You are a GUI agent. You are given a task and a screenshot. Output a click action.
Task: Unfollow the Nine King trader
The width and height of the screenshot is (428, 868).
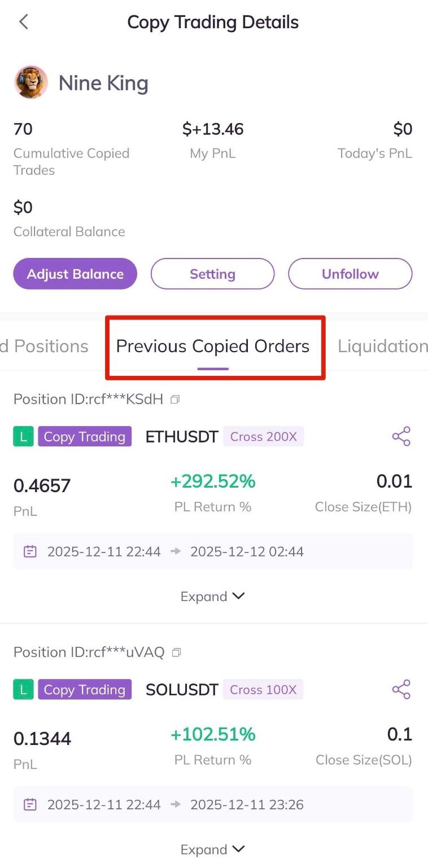[350, 274]
